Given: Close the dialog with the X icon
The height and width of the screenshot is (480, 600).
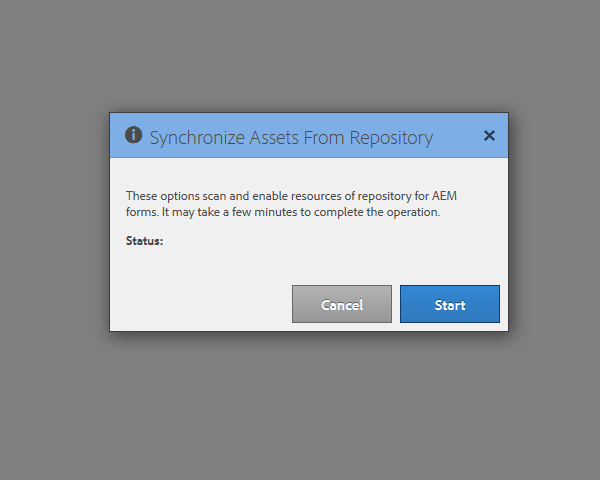Looking at the screenshot, I should (x=489, y=136).
